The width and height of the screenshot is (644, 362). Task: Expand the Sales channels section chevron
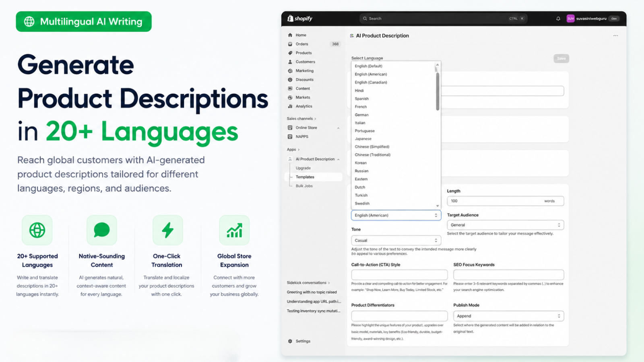tap(315, 119)
